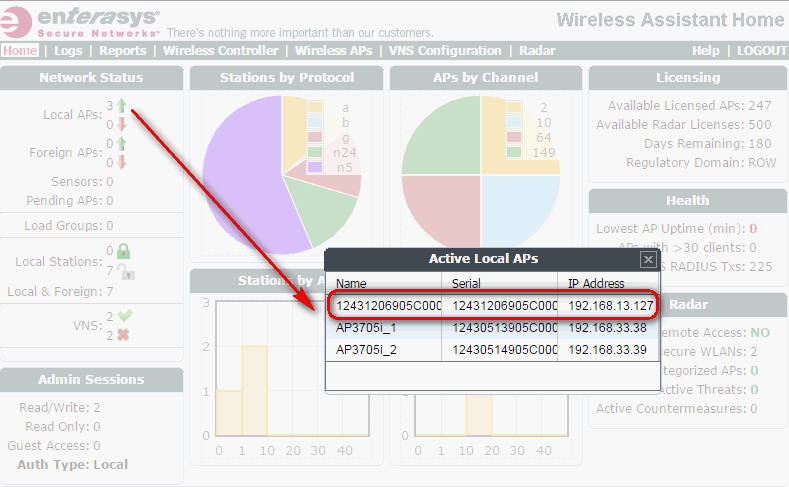Sort by the Serial column header
Image resolution: width=789 pixels, height=487 pixels.
tap(499, 283)
